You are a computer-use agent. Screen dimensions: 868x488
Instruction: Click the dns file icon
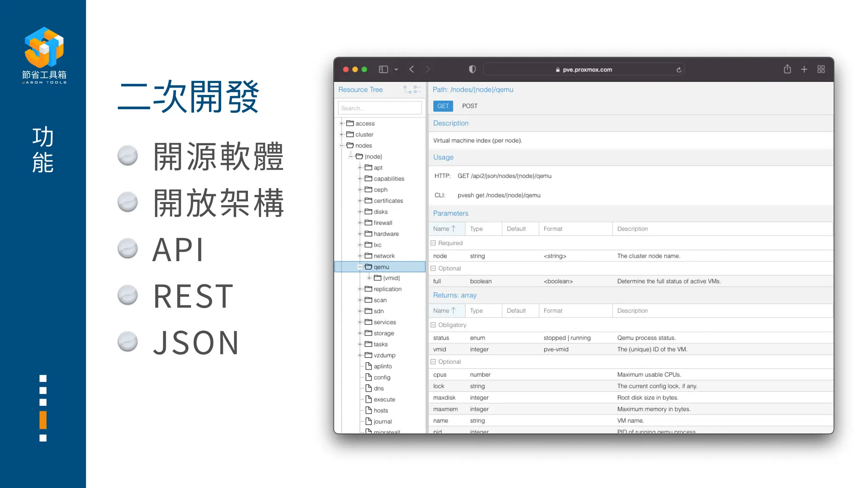pos(368,388)
